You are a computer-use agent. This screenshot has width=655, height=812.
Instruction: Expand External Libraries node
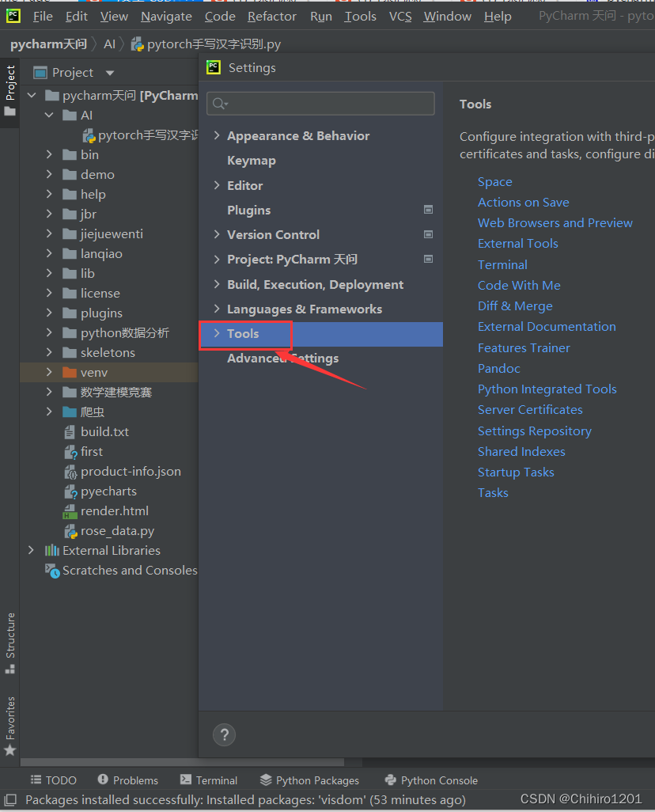(x=31, y=550)
